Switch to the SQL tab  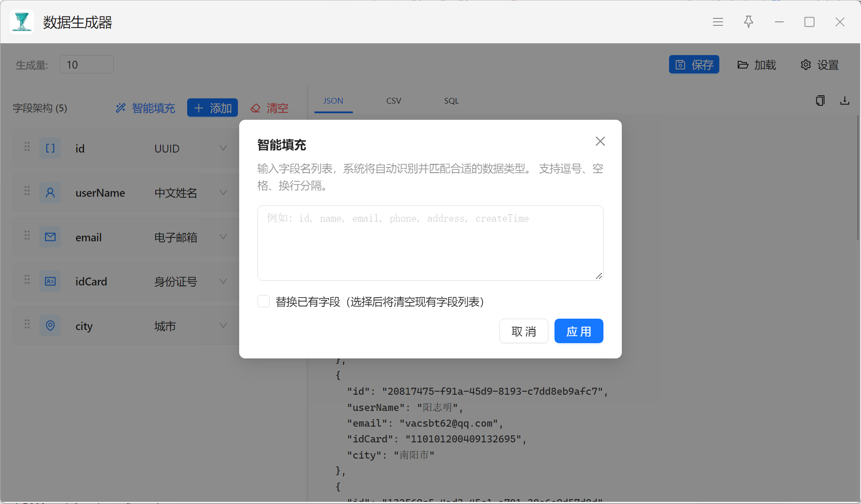[451, 101]
